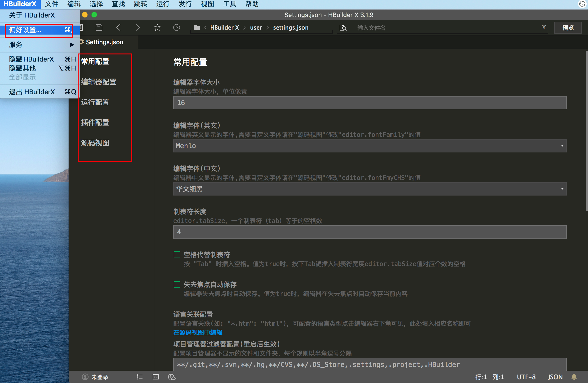The width and height of the screenshot is (588, 383).
Task: Enable the 空格代替制表符 checkbox
Action: point(177,254)
